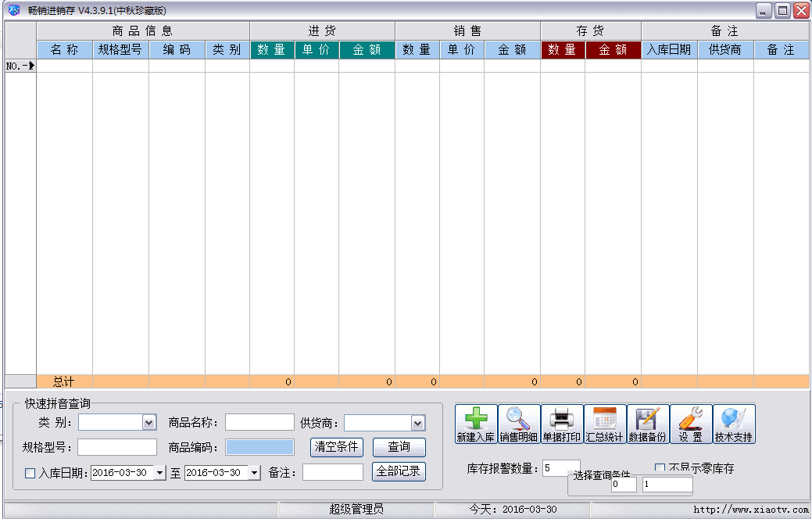
Task: Click the 名称 column header
Action: tap(64, 50)
